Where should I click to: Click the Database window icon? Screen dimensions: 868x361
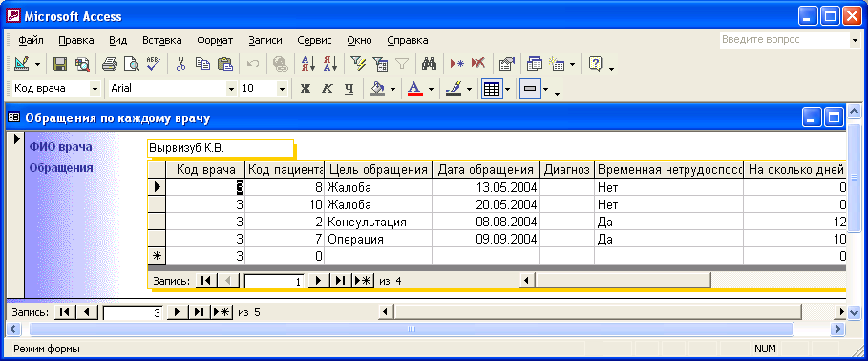coord(534,64)
